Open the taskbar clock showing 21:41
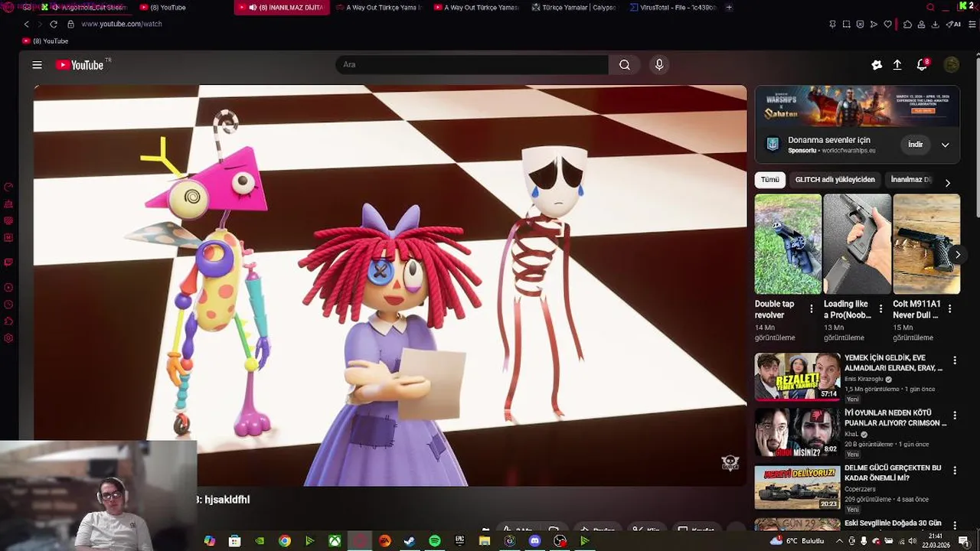980x551 pixels. click(x=936, y=541)
